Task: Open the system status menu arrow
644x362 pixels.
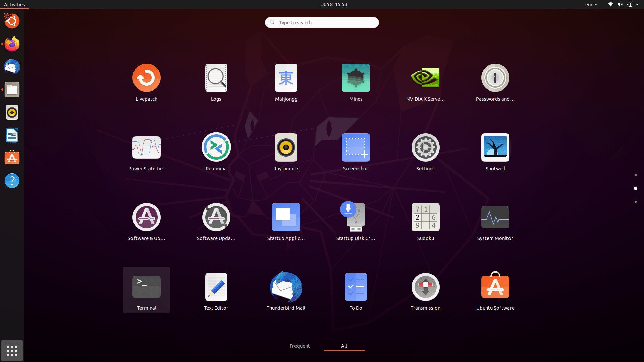Action: click(637, 4)
